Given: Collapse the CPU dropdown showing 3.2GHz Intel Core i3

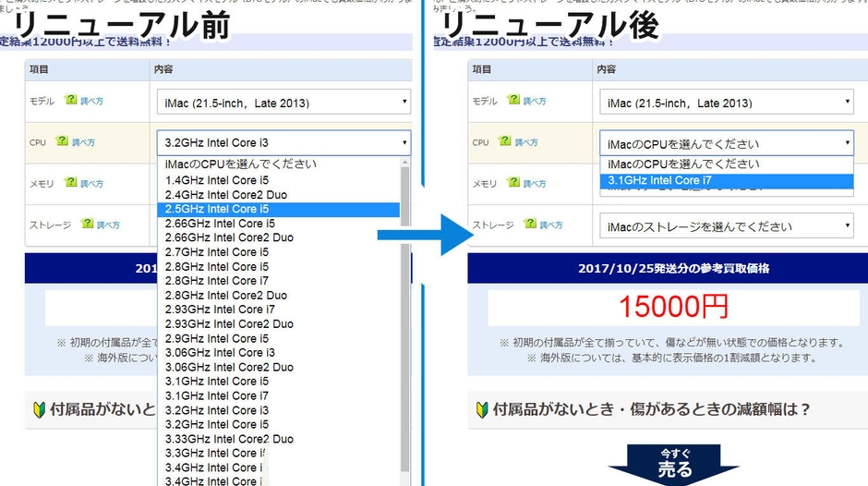Looking at the screenshot, I should (x=284, y=143).
